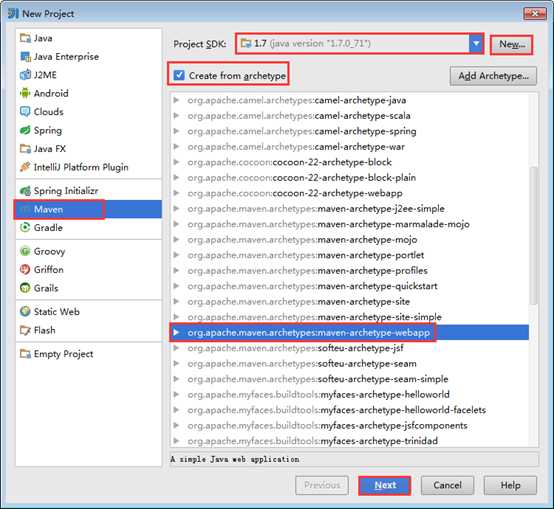
Task: Click the Help button
Action: coord(510,485)
